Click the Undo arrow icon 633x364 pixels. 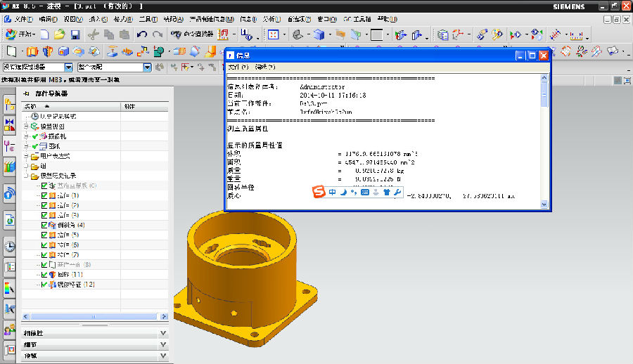143,34
